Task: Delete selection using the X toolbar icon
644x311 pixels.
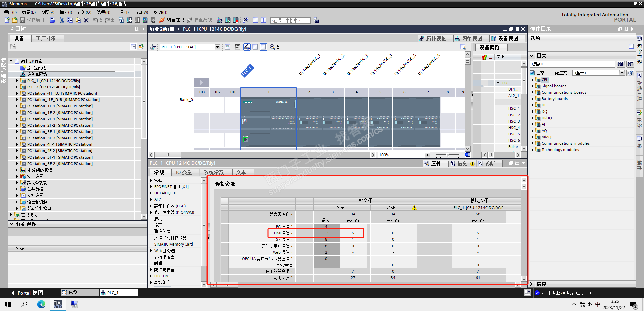Action: 86,20
